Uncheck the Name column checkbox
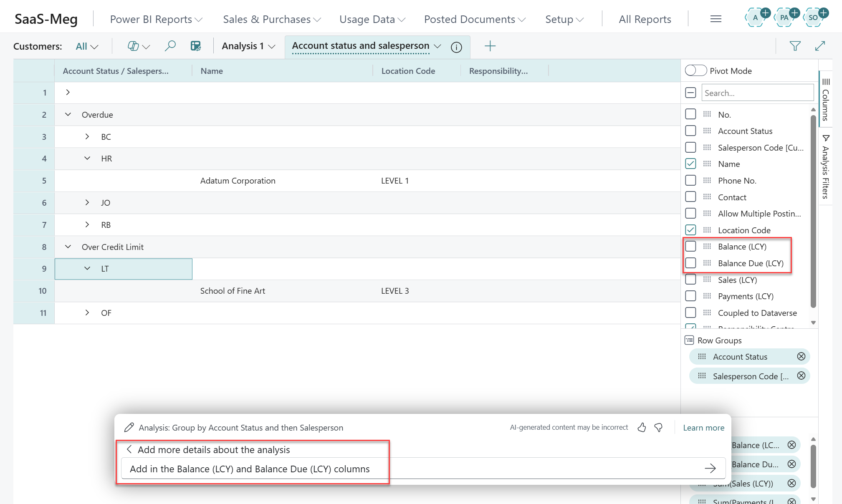This screenshot has height=504, width=842. [x=690, y=164]
